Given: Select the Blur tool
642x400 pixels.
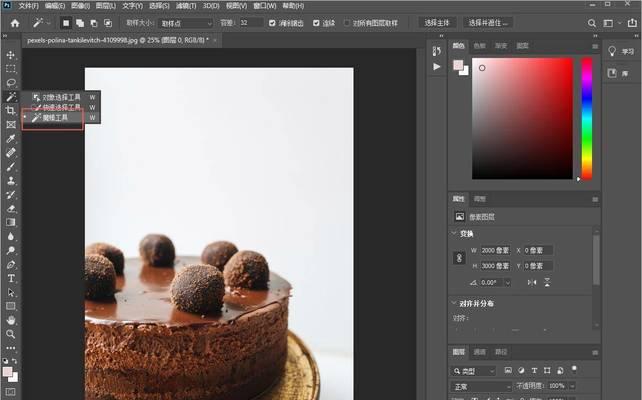Looking at the screenshot, I should pos(11,236).
